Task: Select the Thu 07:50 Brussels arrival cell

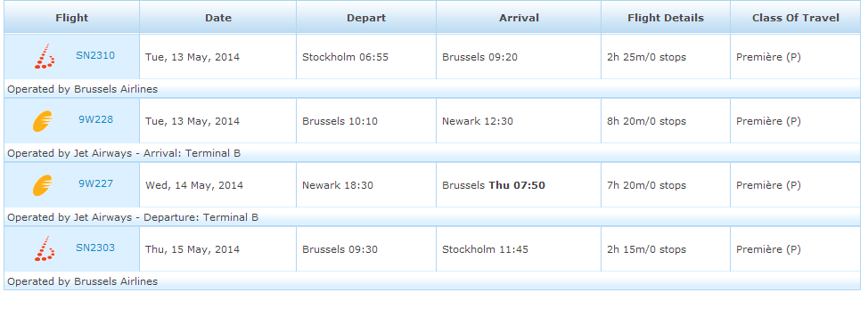Action: 519,185
